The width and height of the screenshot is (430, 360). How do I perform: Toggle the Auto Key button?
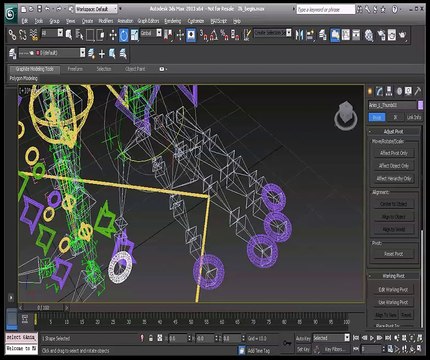coord(303,338)
